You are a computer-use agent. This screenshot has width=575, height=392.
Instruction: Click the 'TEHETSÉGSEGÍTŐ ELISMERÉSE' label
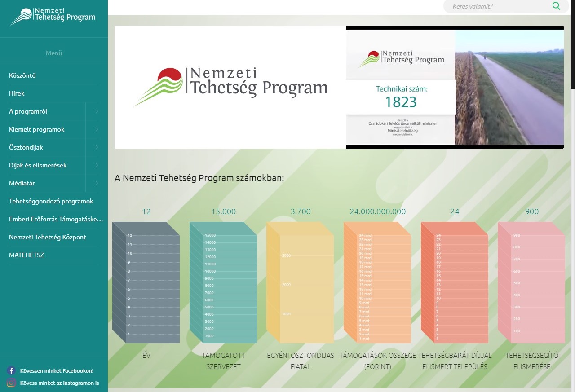pyautogui.click(x=532, y=361)
